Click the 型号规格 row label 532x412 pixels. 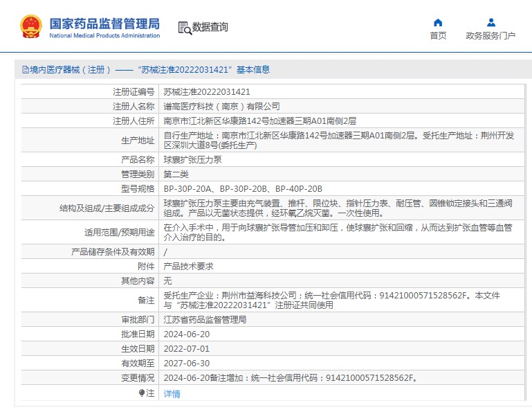pos(138,189)
